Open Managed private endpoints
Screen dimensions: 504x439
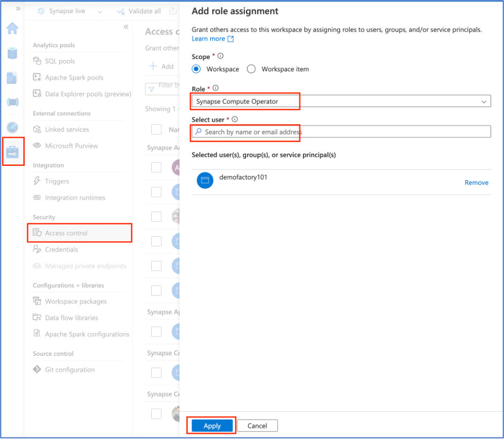point(85,266)
